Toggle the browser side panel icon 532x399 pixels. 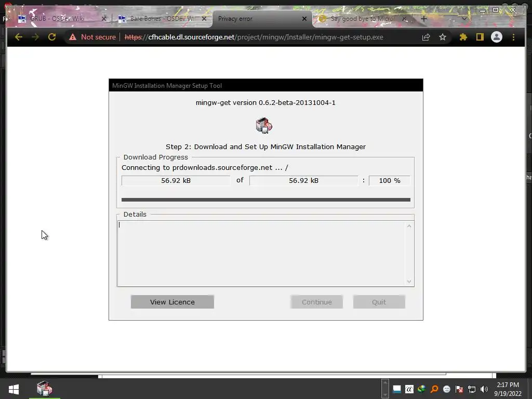[480, 37]
